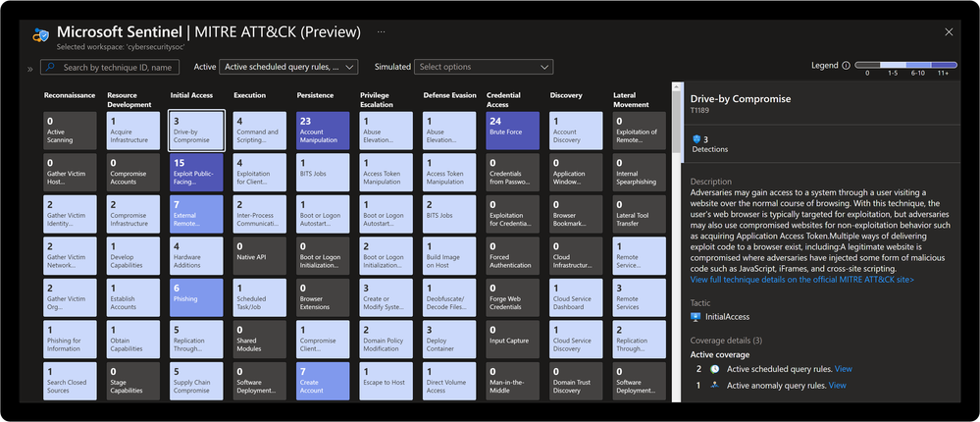Select the Escape to Host tile
The image size is (980, 422).
[387, 381]
